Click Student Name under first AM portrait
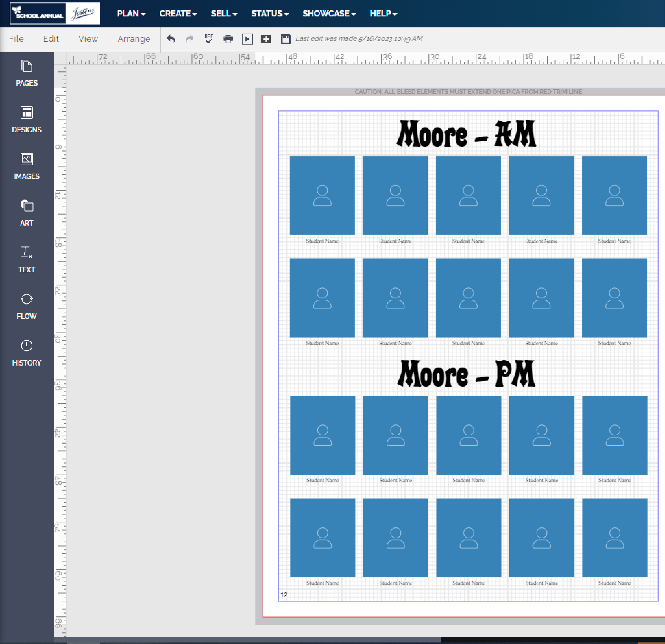The width and height of the screenshot is (665, 644). (x=322, y=241)
